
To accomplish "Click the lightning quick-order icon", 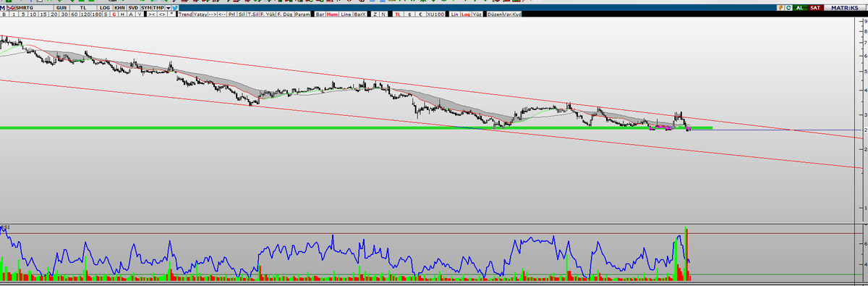I will coord(780,7).
